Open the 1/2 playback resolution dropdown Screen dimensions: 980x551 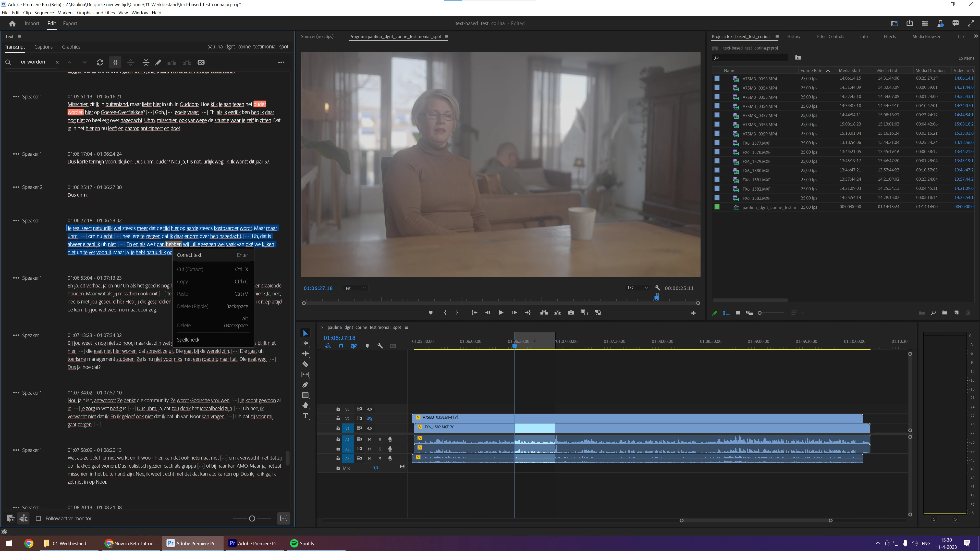click(x=637, y=288)
